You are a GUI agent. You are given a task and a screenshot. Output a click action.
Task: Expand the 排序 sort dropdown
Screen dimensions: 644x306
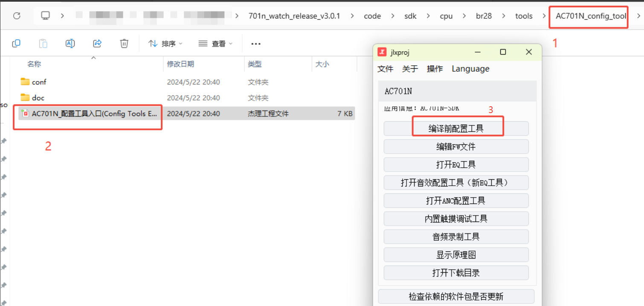coord(165,44)
